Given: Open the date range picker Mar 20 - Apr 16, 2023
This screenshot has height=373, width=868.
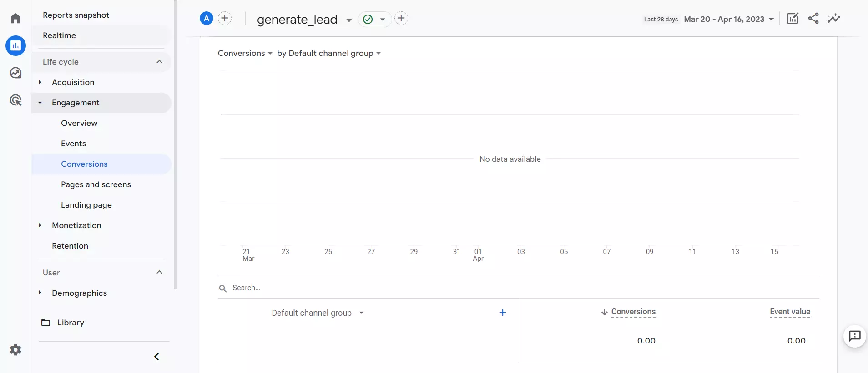Looking at the screenshot, I should click(x=729, y=19).
